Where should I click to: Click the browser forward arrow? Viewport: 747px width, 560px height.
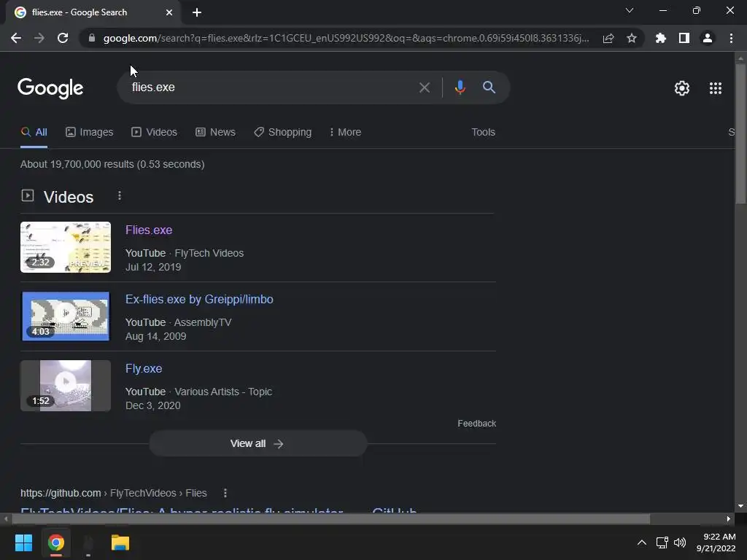(x=39, y=38)
